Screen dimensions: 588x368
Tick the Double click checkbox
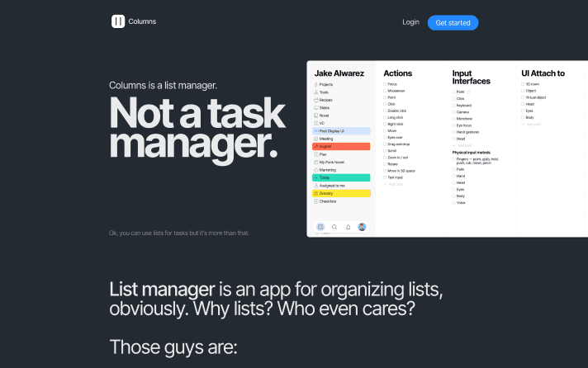(385, 111)
